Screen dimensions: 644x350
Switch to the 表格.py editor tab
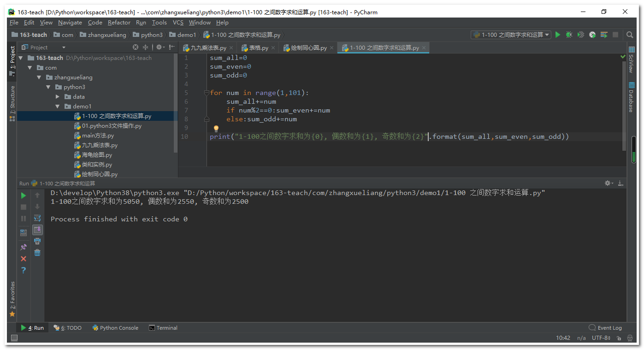(x=258, y=48)
